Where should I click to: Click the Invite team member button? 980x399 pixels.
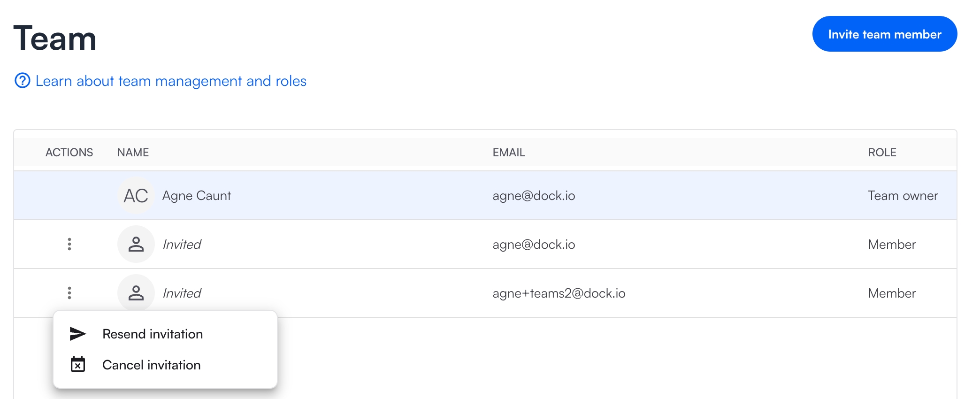tap(884, 34)
